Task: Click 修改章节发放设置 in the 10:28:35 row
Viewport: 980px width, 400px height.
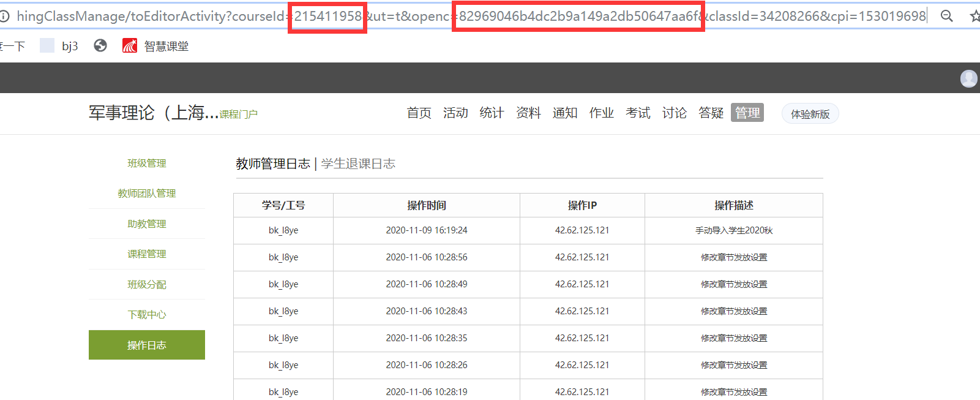Action: click(x=734, y=338)
